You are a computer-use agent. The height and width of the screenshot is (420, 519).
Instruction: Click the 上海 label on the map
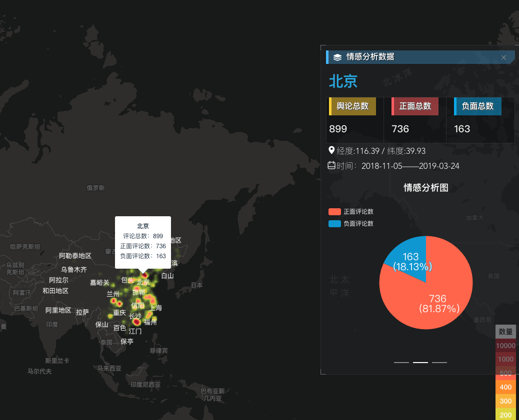click(x=155, y=308)
